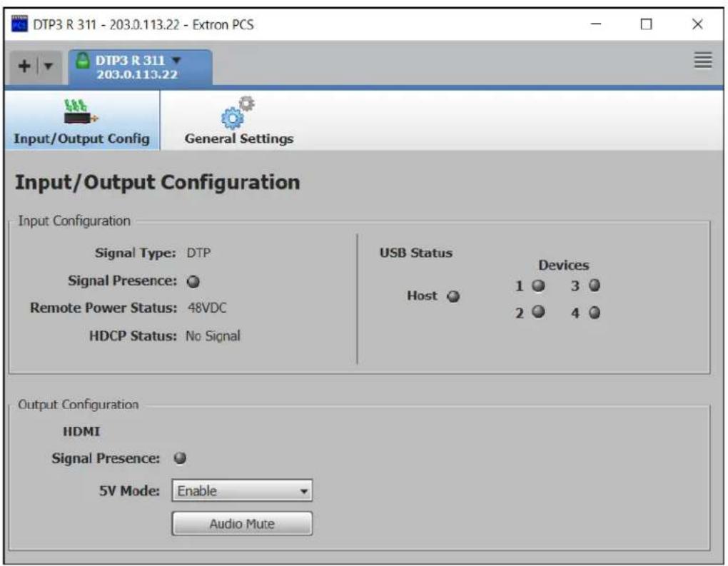This screenshot has width=728, height=566.
Task: Click USB device 3 status indicator
Action: pos(595,285)
